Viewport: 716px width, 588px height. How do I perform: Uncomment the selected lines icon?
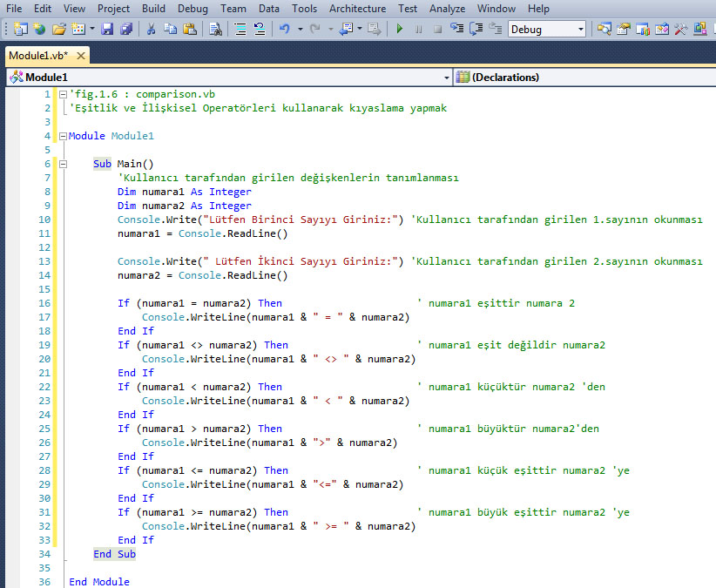click(260, 30)
